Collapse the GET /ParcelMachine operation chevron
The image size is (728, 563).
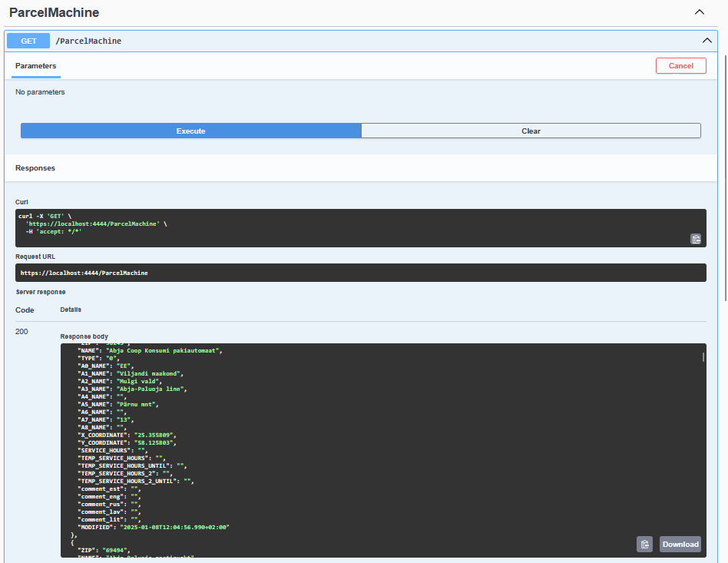point(706,41)
